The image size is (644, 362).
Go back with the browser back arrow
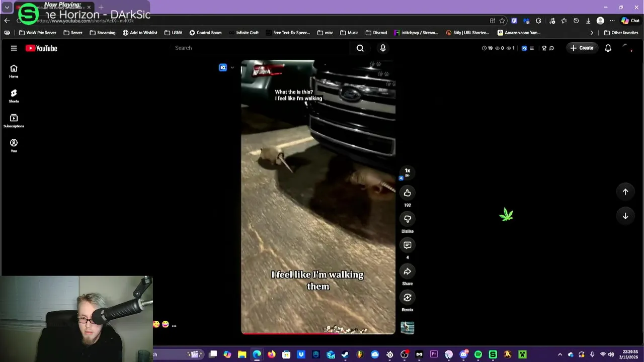(7, 21)
